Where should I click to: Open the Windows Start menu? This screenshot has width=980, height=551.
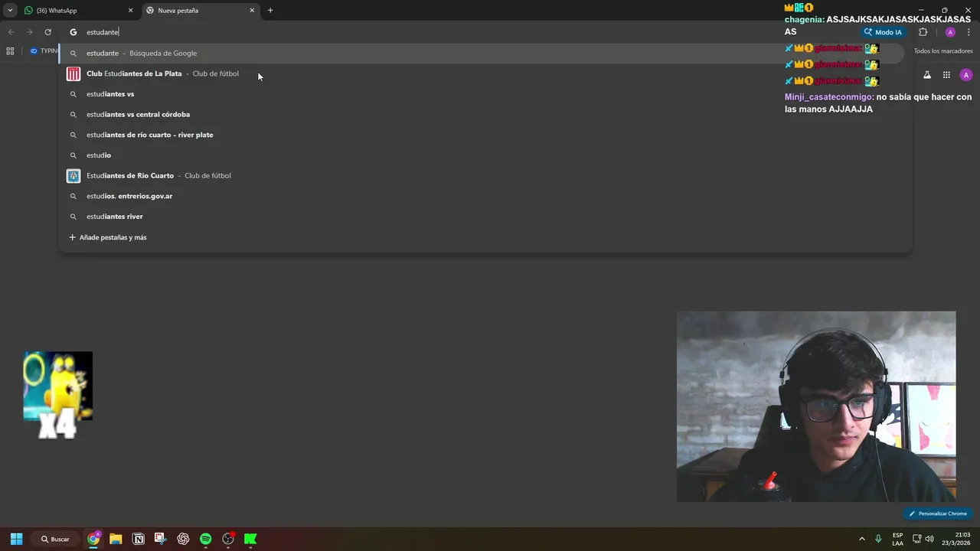click(16, 539)
